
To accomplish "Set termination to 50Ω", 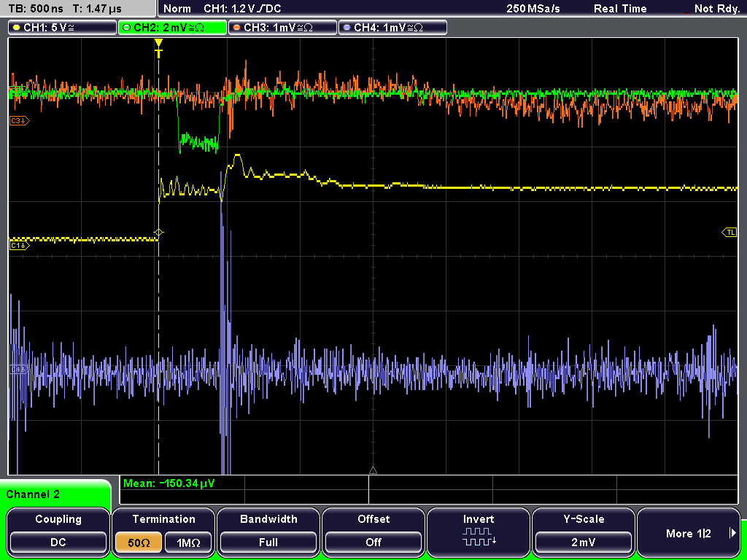I will click(x=139, y=542).
